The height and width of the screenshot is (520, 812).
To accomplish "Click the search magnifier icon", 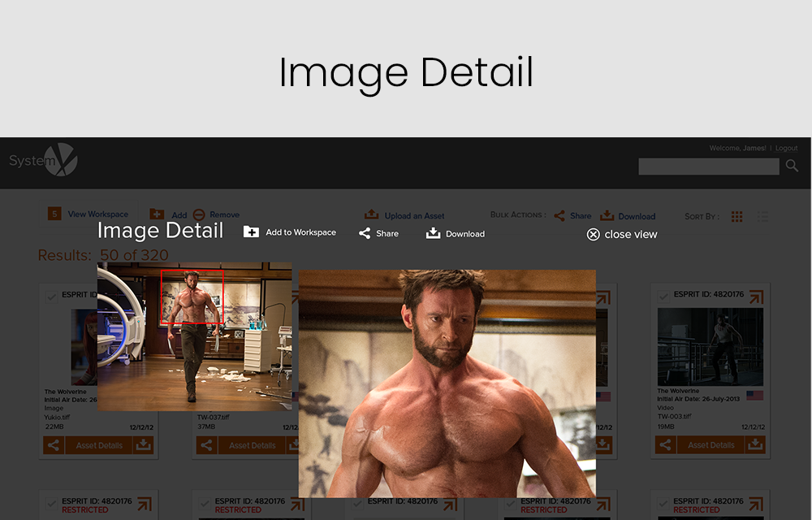I will tap(792, 166).
